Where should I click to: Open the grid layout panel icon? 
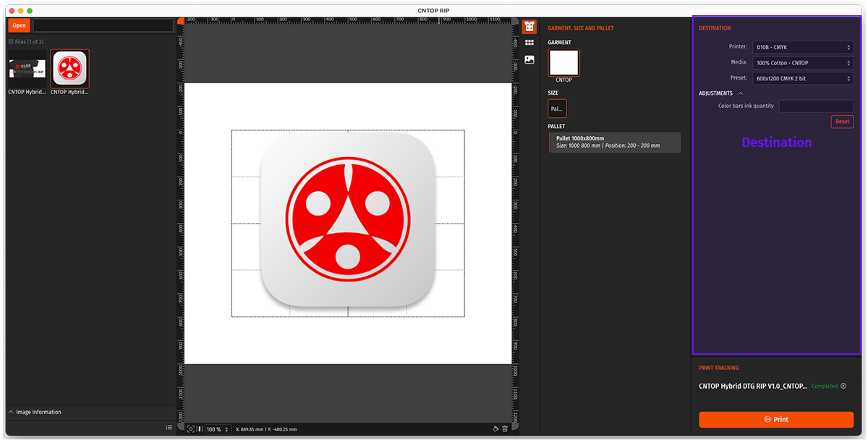[529, 43]
